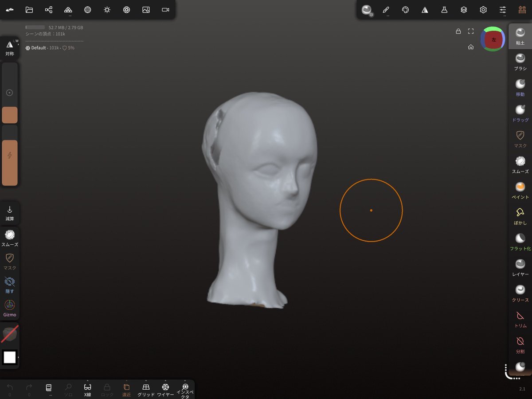Click the white color swatch
The height and width of the screenshot is (399, 532).
click(x=10, y=357)
